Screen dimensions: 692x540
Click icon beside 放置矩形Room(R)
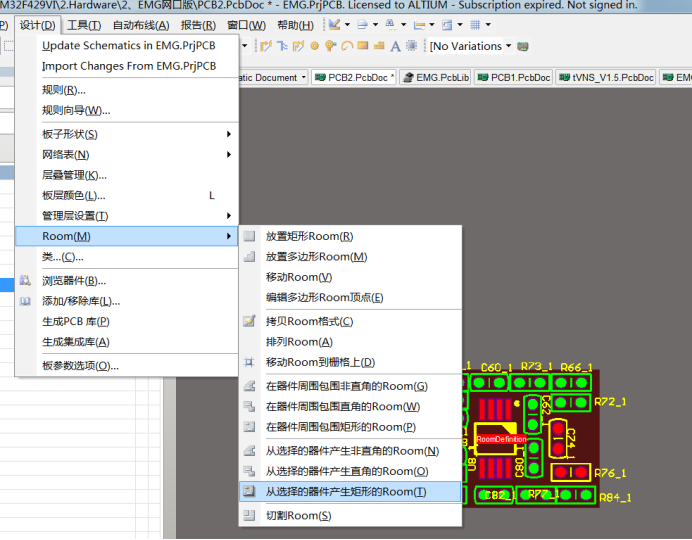249,236
